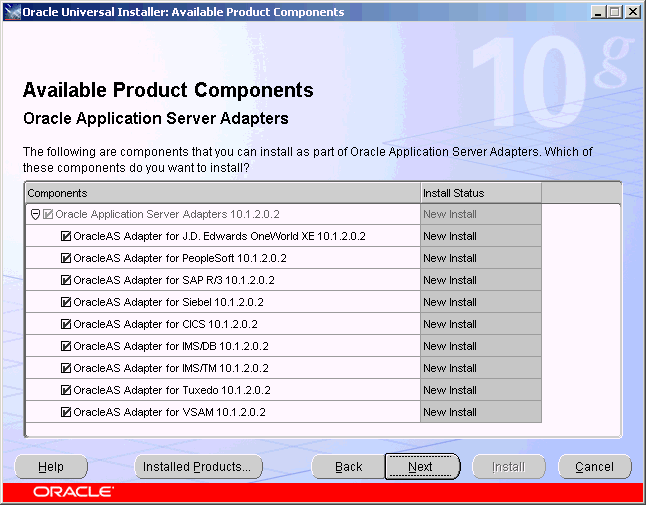Image resolution: width=646 pixels, height=505 pixels.
Task: Select the 'OracleAS Adapter for IMS/TM 10.1.2.0.2' label
Action: pyautogui.click(x=171, y=368)
